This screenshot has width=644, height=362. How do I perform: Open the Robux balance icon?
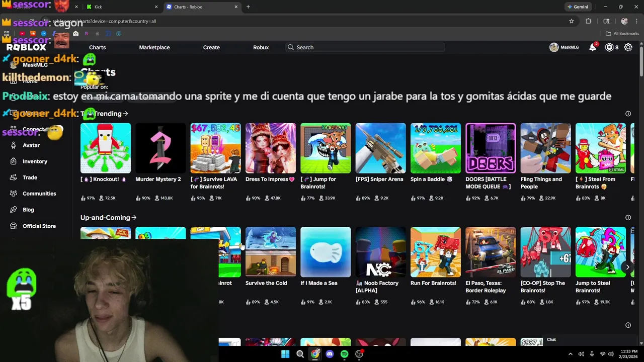[x=609, y=47]
